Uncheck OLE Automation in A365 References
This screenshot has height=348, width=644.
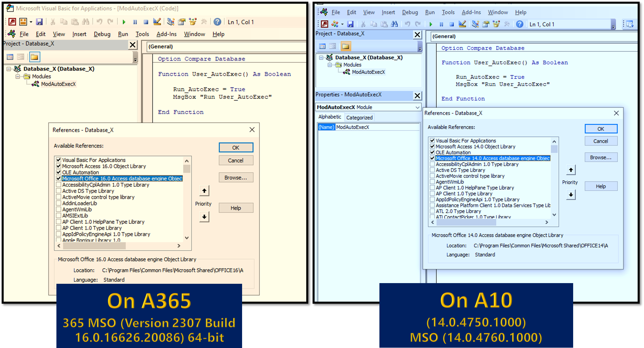tap(58, 172)
